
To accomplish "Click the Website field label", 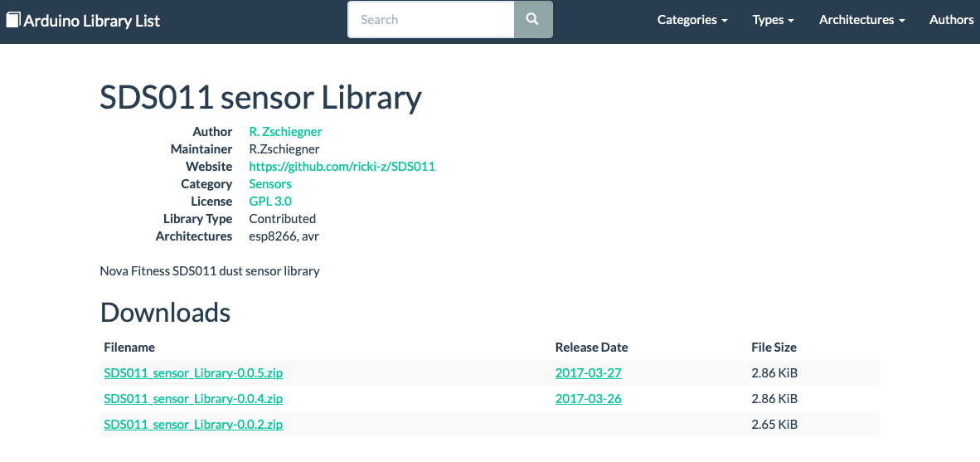I will click(x=209, y=166).
